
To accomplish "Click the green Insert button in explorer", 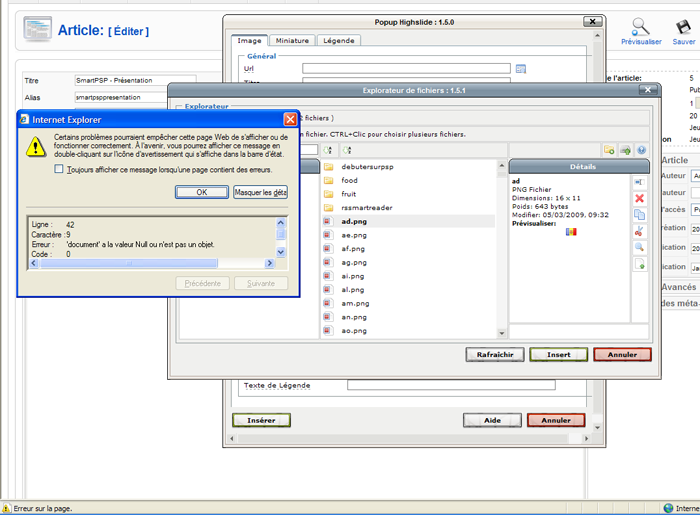I will (x=559, y=354).
